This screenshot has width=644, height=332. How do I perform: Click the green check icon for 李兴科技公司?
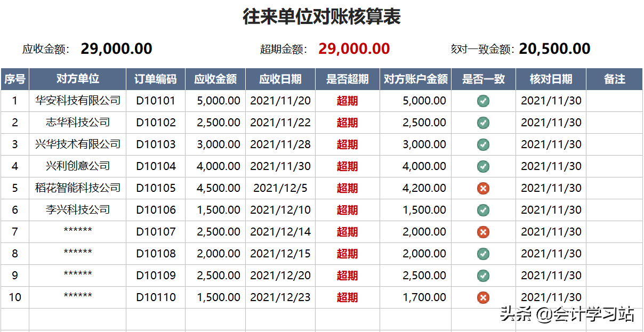coord(483,209)
